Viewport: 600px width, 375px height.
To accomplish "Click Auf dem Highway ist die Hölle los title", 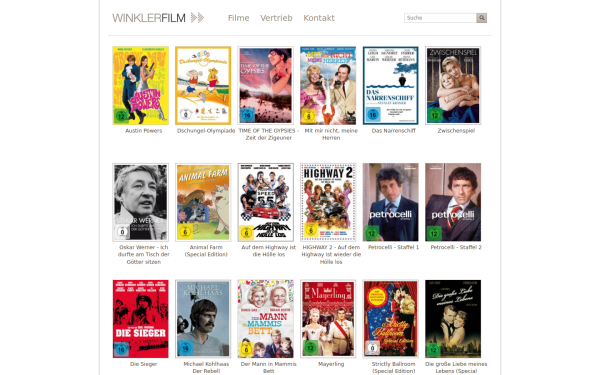I will point(269,251).
